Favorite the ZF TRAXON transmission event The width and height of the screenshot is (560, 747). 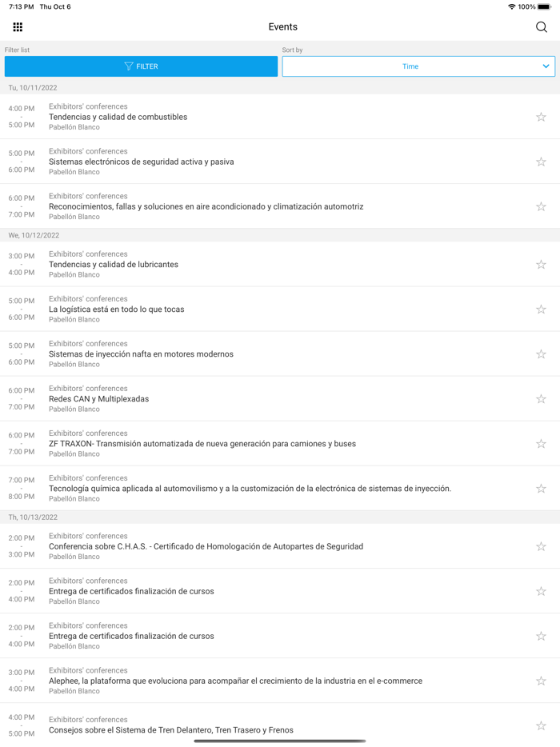tap(541, 444)
